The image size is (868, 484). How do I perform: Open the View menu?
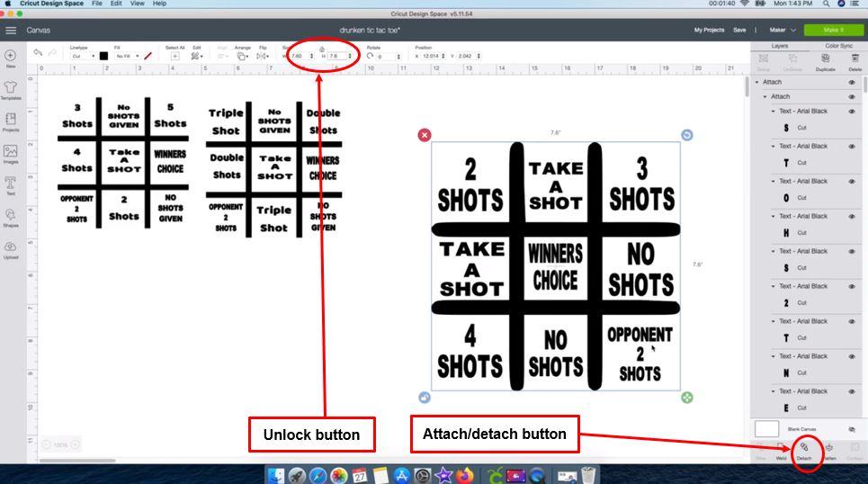138,4
